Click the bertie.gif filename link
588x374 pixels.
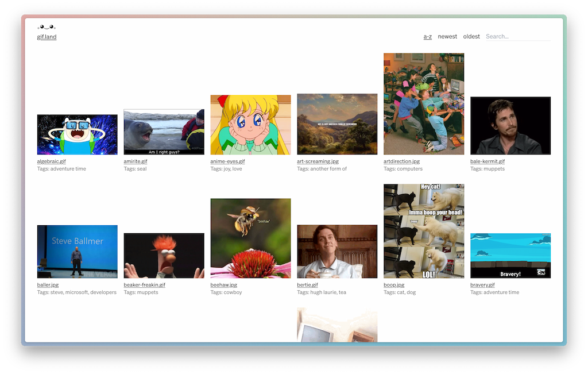[x=308, y=285]
